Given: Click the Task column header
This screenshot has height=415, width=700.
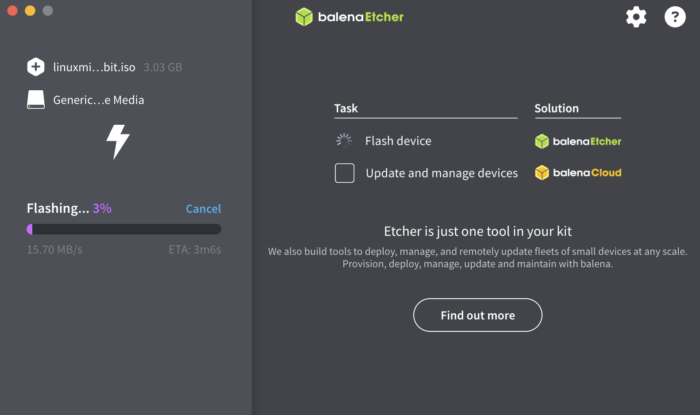Looking at the screenshot, I should click(x=346, y=108).
